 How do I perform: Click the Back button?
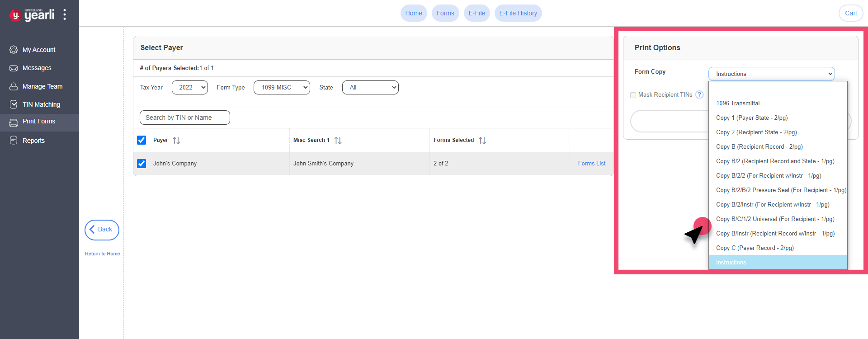(102, 230)
